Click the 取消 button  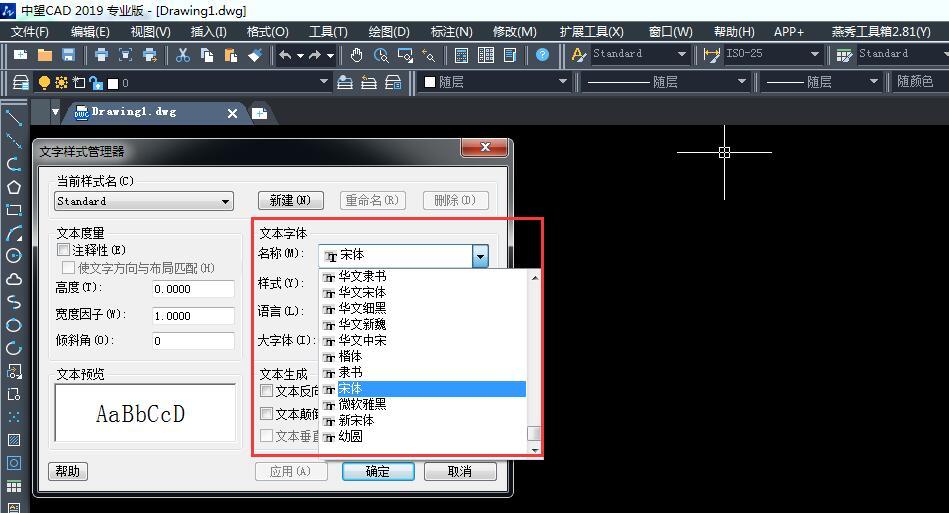click(x=460, y=471)
